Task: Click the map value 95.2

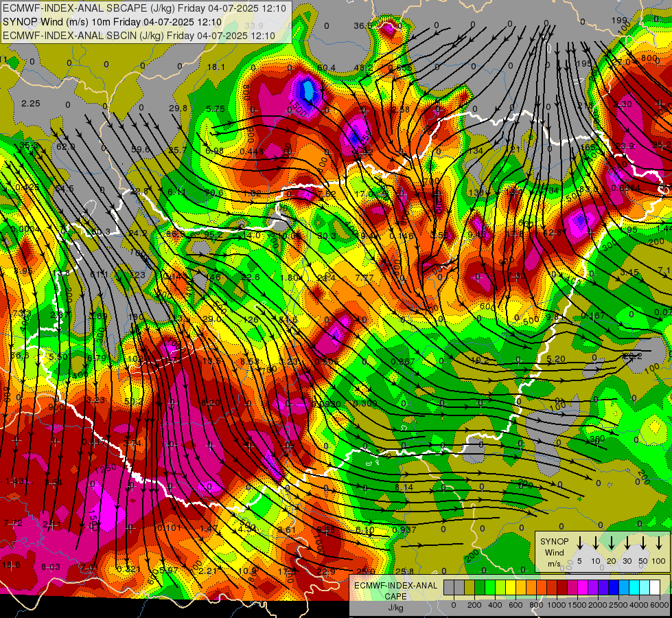Action: [x=213, y=235]
